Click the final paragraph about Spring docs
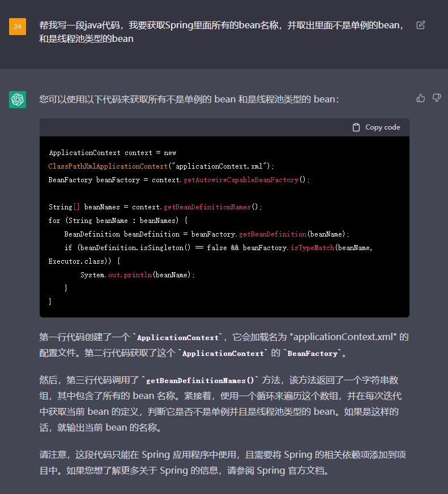This screenshot has width=448, height=494. [x=224, y=463]
